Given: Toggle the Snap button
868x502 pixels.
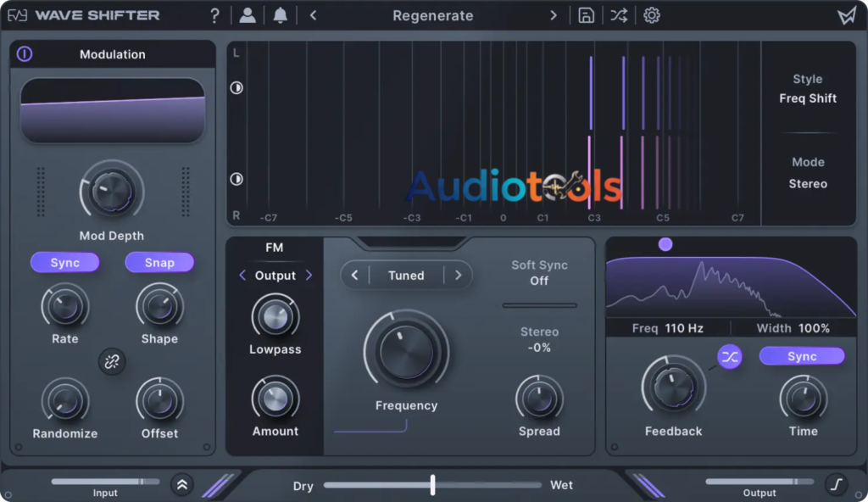Looking at the screenshot, I should (159, 263).
